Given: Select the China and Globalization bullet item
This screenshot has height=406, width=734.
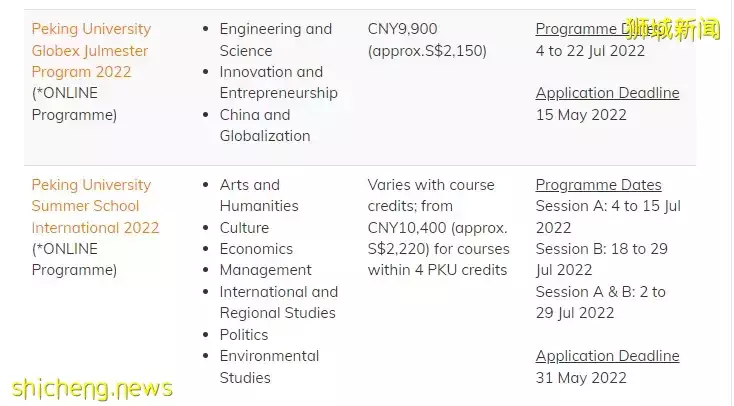Looking at the screenshot, I should pos(265,125).
